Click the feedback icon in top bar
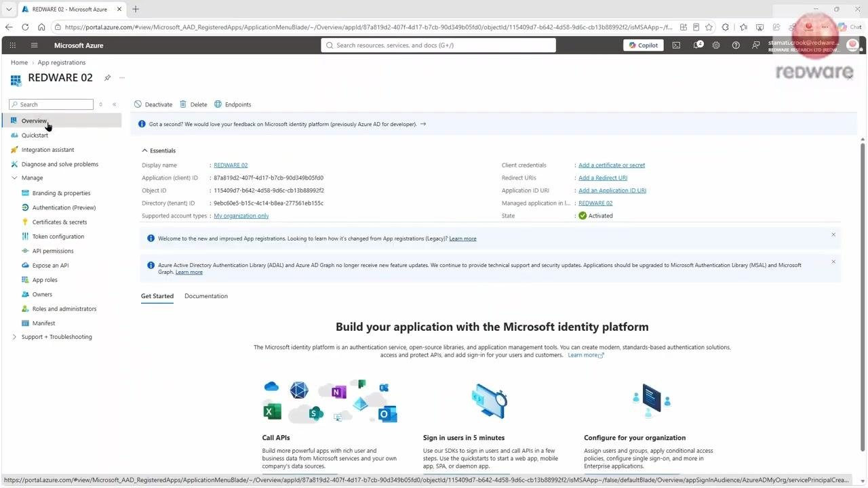 click(755, 45)
